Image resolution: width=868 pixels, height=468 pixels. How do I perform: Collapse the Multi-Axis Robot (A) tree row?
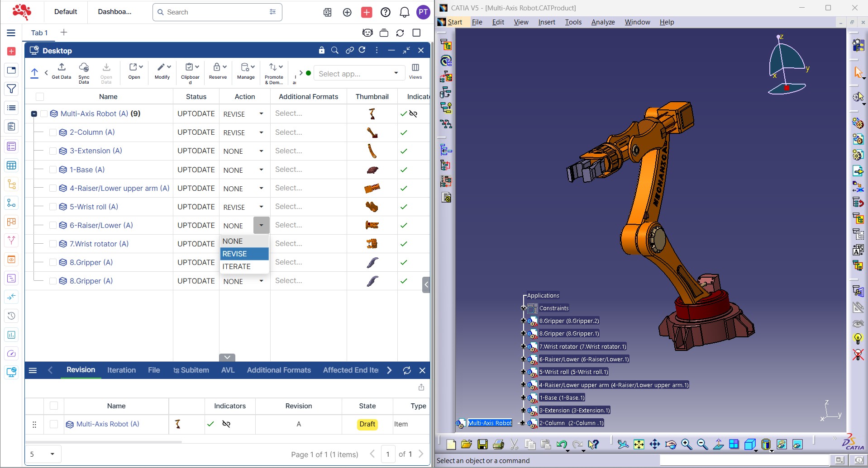click(34, 114)
